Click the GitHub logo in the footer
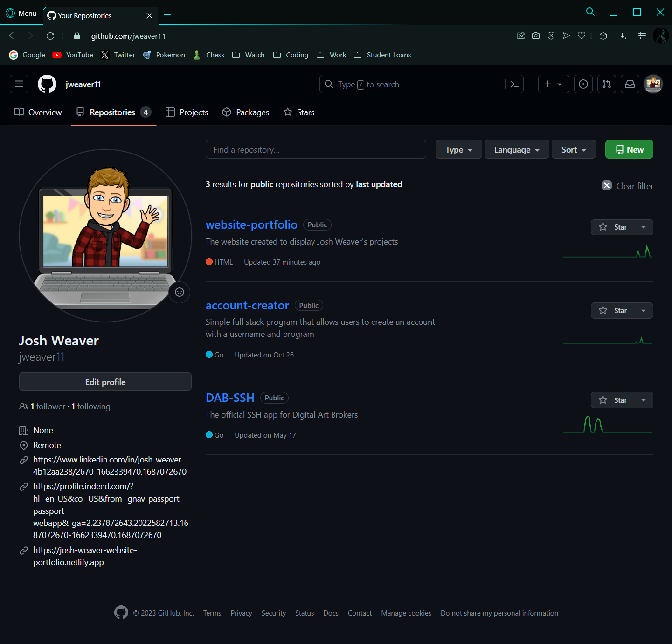 tap(121, 612)
